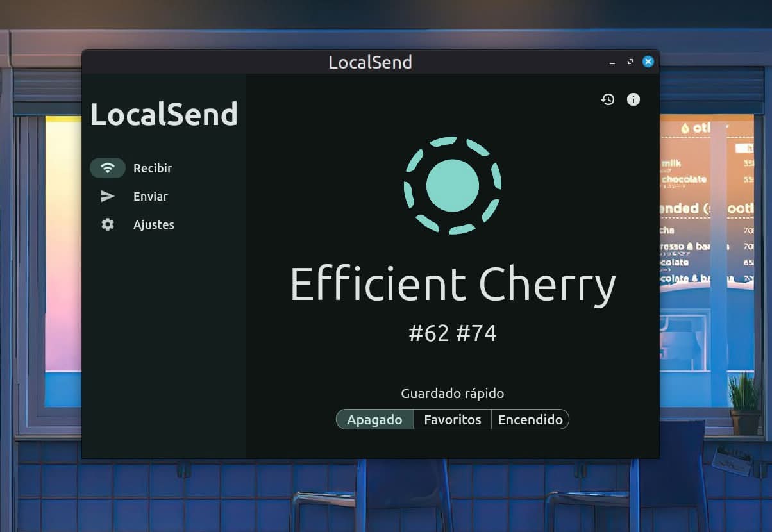
Task: Click the info icon at top right
Action: [x=633, y=99]
